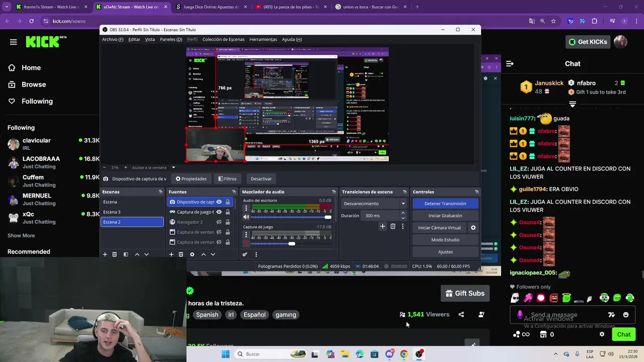Mute Audio del escritorio speaker icon
Viewport: 644px width, 362px height.
pyautogui.click(x=246, y=217)
